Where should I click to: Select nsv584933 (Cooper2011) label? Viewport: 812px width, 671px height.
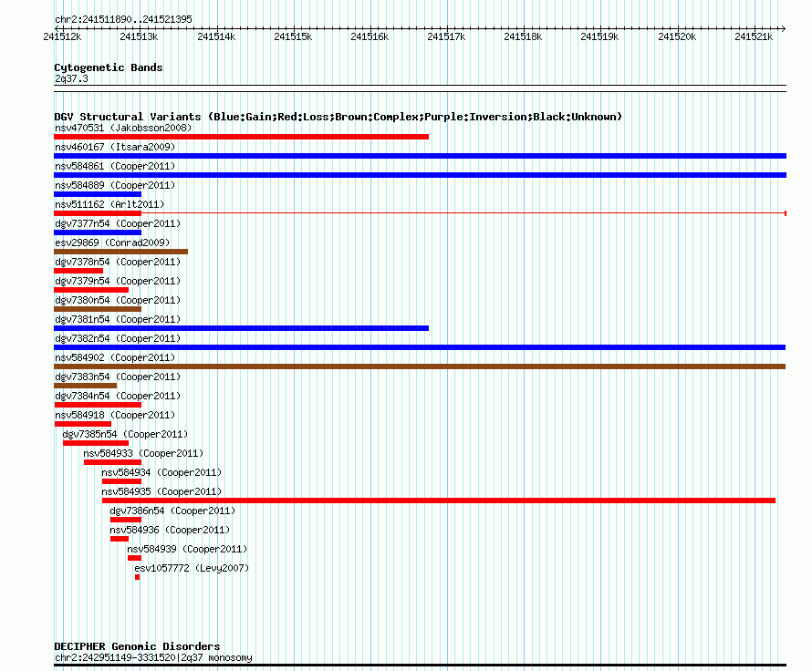click(x=143, y=453)
